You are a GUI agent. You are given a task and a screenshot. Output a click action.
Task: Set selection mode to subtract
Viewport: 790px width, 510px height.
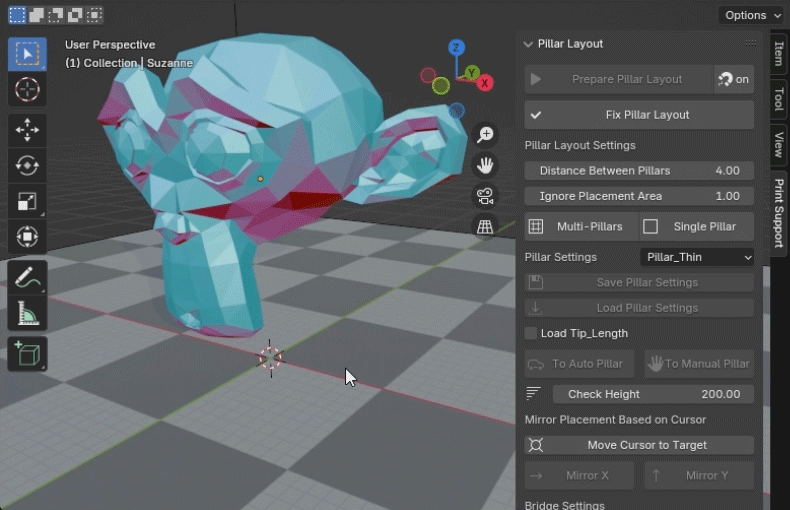(x=55, y=15)
